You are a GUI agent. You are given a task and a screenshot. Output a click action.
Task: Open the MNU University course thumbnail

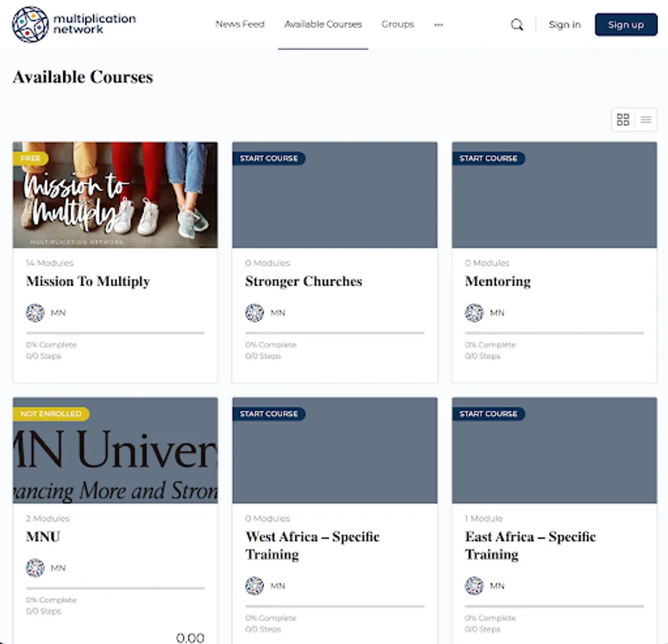(x=115, y=450)
